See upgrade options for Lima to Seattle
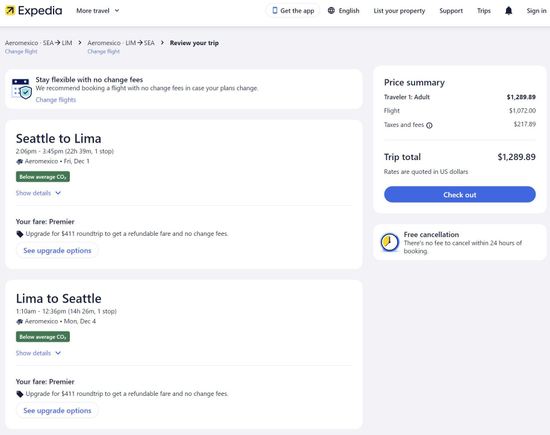Screen dimensions: 550x435 [57, 410]
